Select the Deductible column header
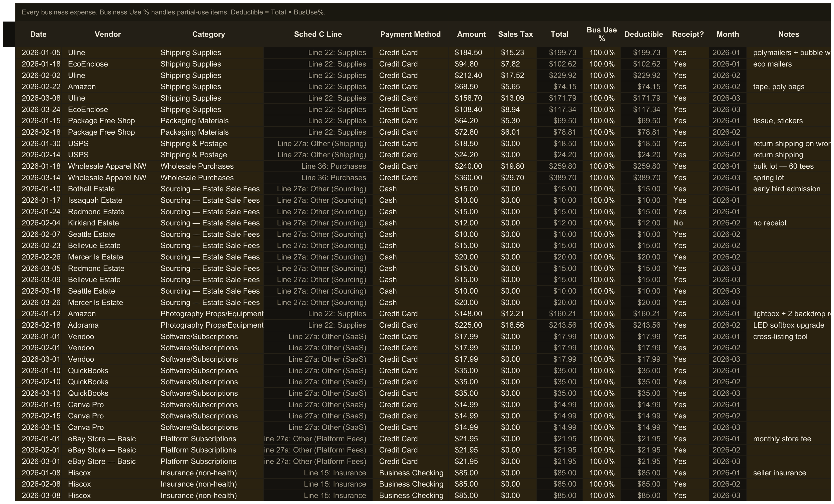Screen dimensions: 834x504 click(x=643, y=34)
